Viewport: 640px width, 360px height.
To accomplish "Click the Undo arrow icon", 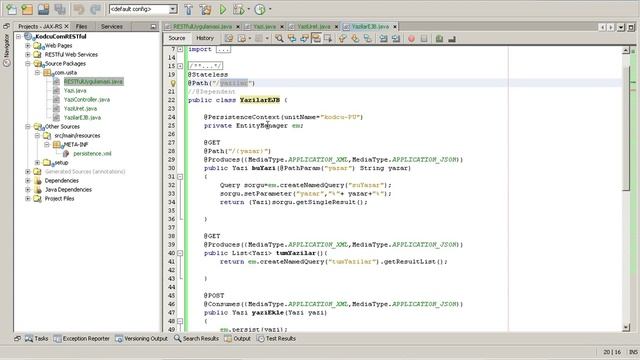I will coord(79,9).
